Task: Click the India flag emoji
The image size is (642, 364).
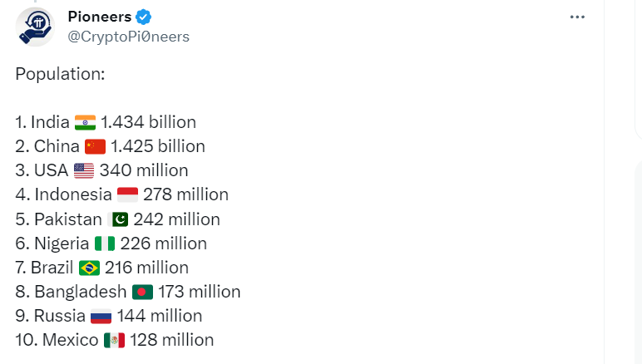Action: [85, 123]
